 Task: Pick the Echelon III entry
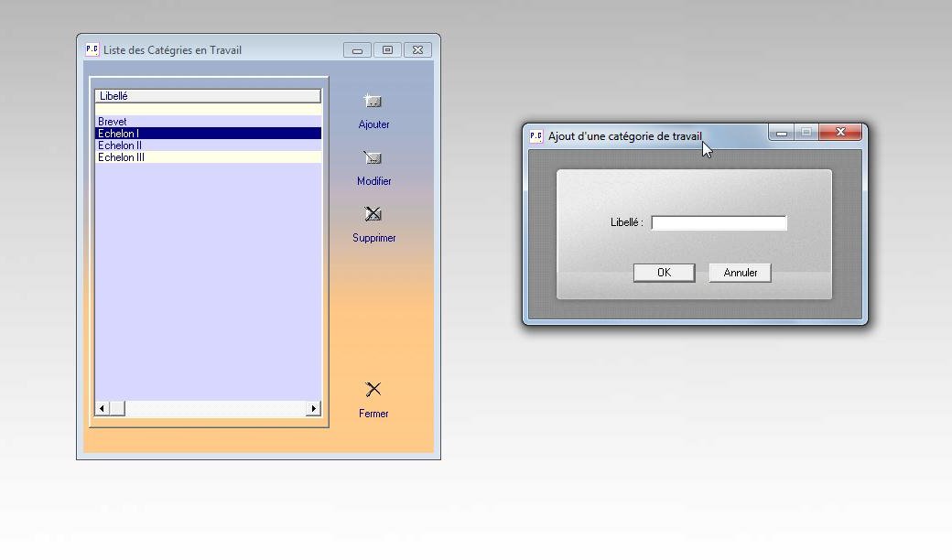(121, 157)
